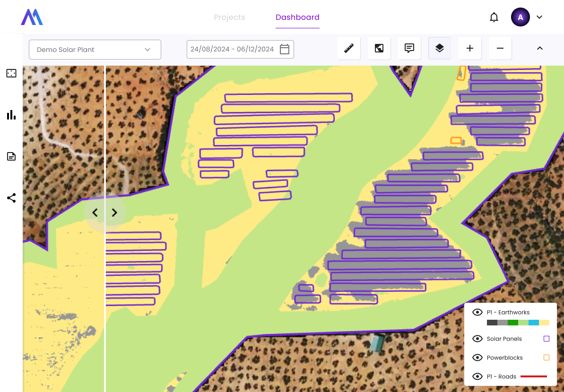This screenshot has height=392, width=564.
Task: Toggle P1 - Roads layer visibility
Action: pyautogui.click(x=477, y=376)
